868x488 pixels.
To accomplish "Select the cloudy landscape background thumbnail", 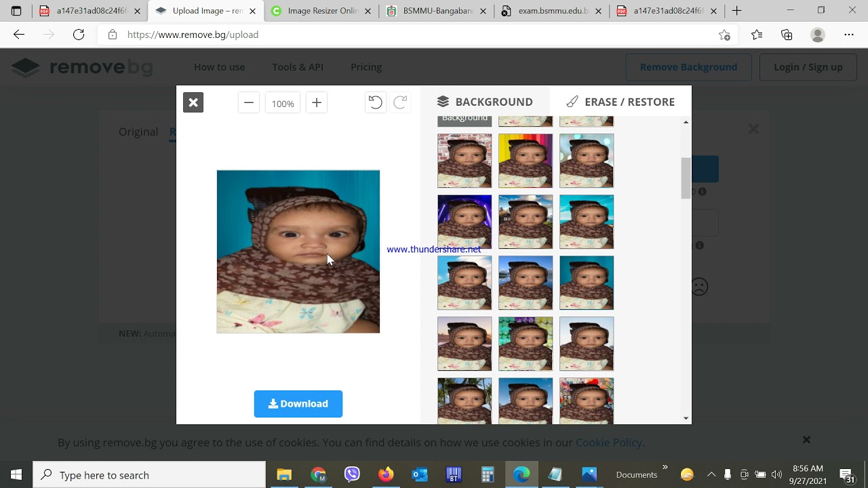I will (x=526, y=222).
